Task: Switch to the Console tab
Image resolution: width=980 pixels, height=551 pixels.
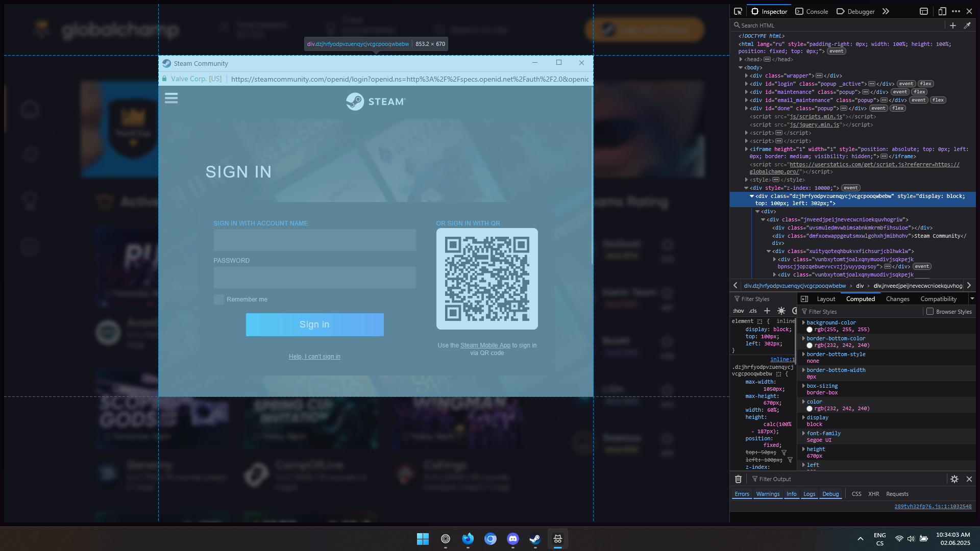Action: [812, 11]
